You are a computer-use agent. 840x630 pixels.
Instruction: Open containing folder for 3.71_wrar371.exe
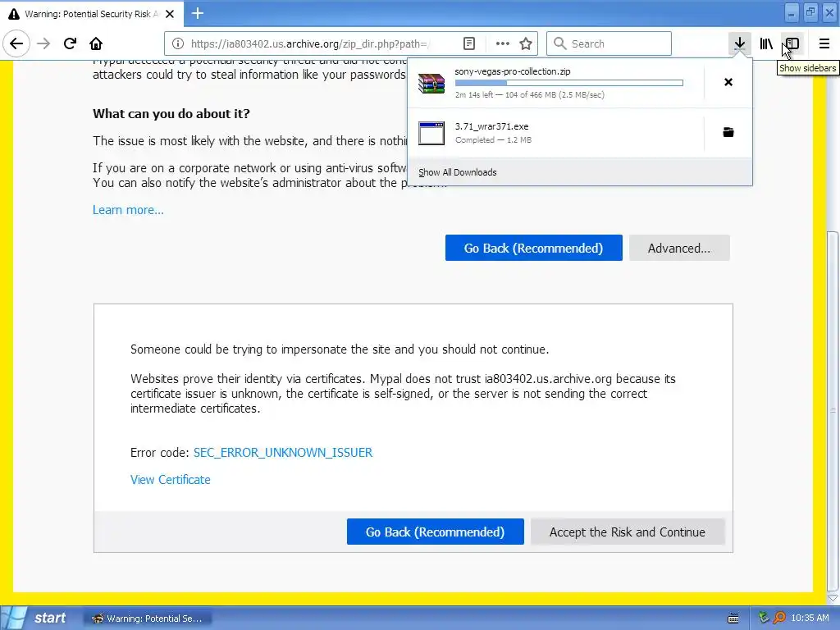tap(728, 132)
